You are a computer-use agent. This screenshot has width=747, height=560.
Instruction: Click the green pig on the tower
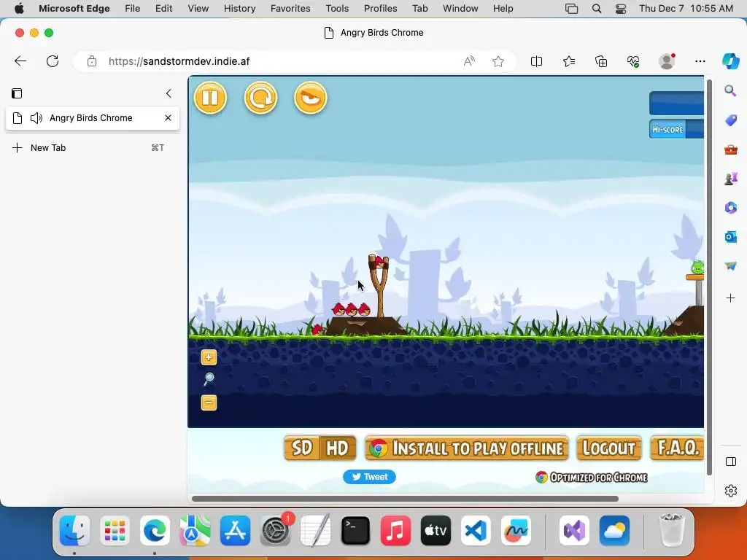click(698, 268)
